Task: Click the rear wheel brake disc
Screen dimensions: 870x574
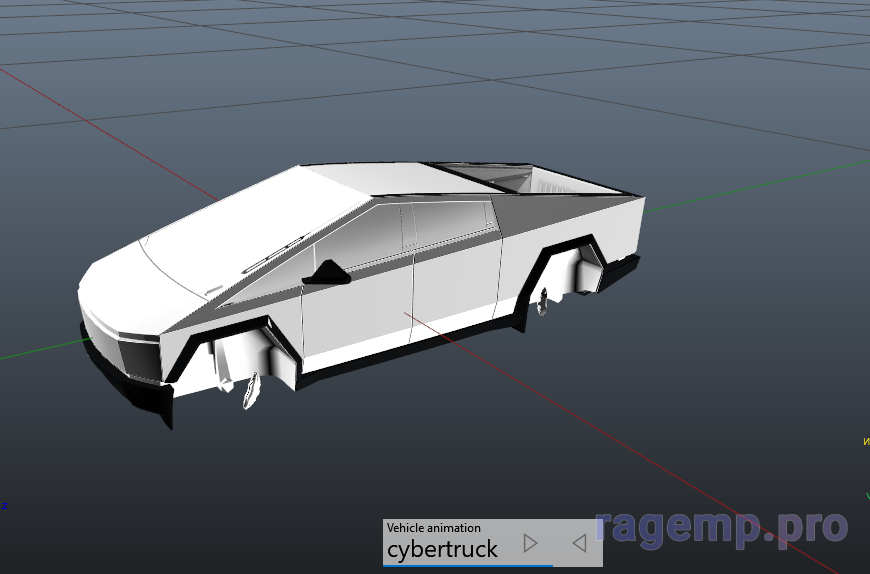Action: point(545,299)
